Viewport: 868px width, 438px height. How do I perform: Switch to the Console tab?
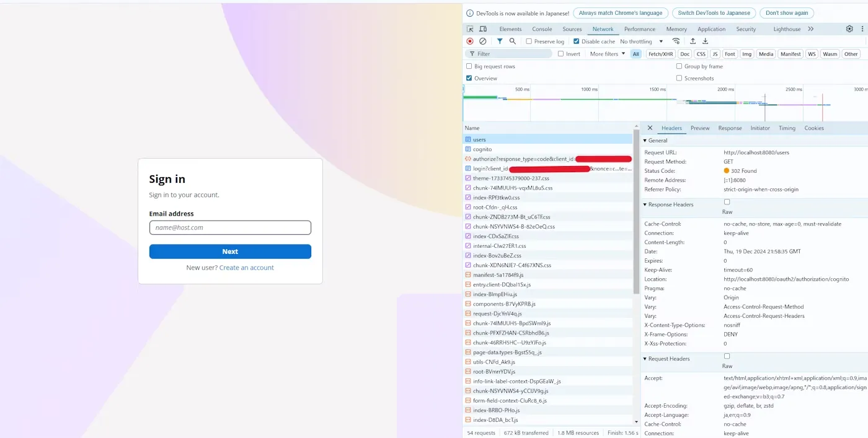[542, 29]
